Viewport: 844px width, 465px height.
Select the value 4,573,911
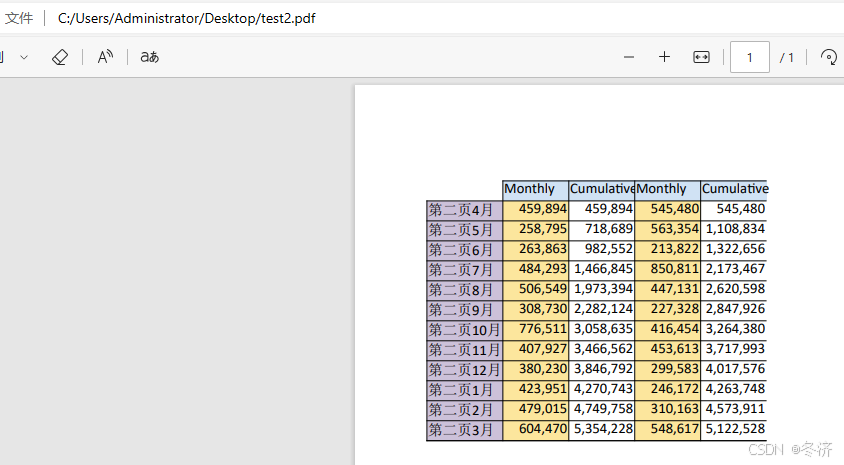(x=735, y=408)
